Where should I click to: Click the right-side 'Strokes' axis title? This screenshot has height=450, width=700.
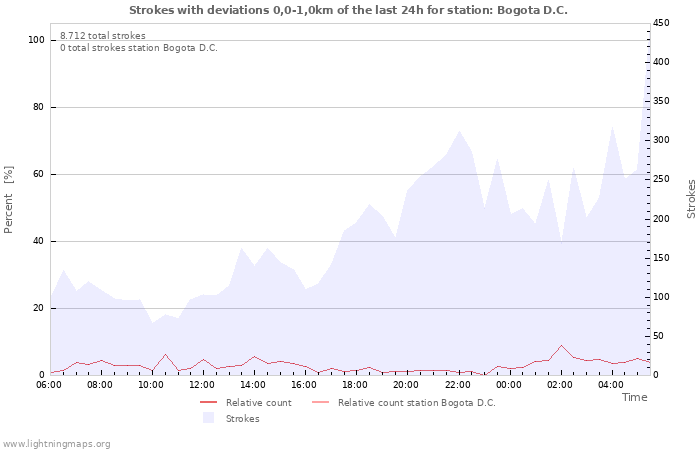(691, 199)
